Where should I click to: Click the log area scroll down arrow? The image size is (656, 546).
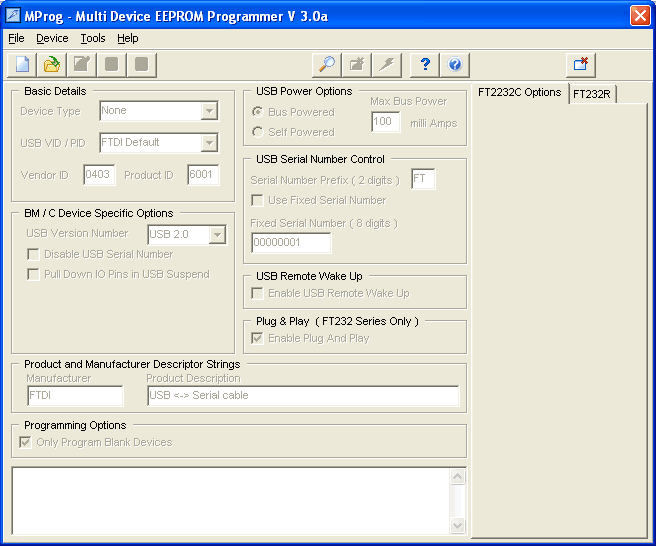click(x=457, y=525)
